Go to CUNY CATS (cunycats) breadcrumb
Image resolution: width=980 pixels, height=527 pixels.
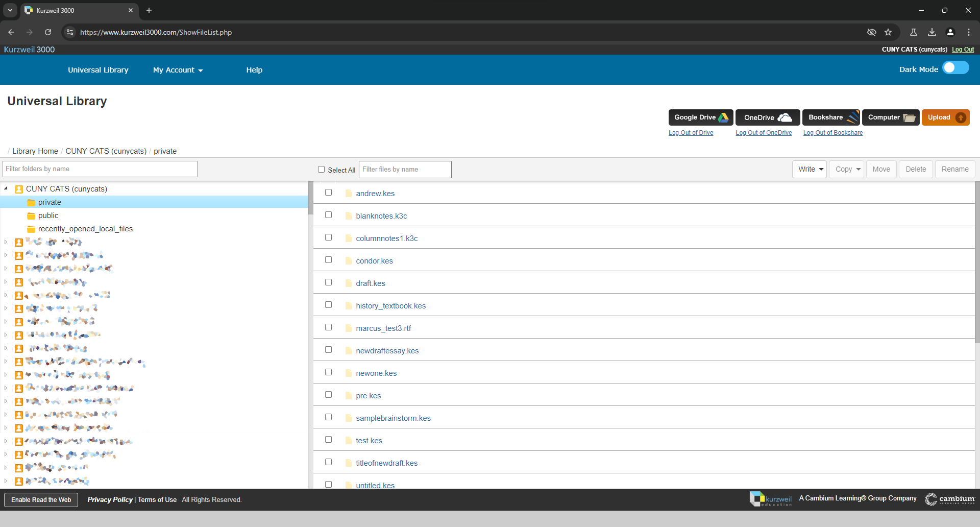(106, 151)
